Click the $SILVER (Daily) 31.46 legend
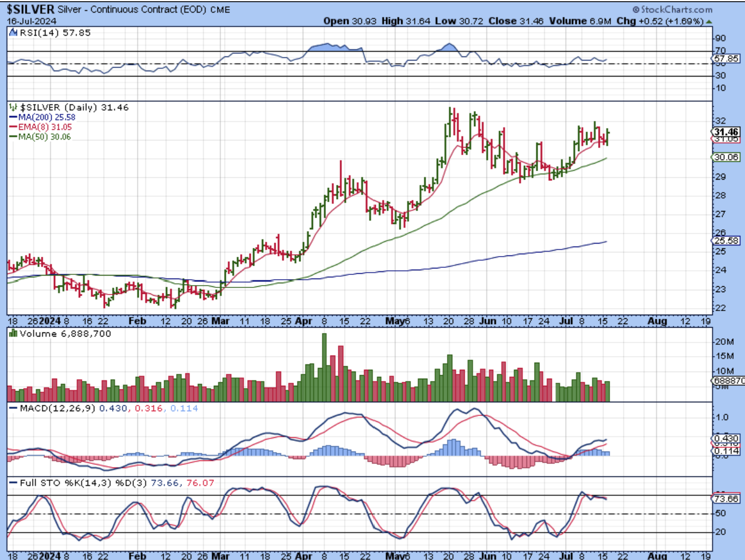 [69, 107]
